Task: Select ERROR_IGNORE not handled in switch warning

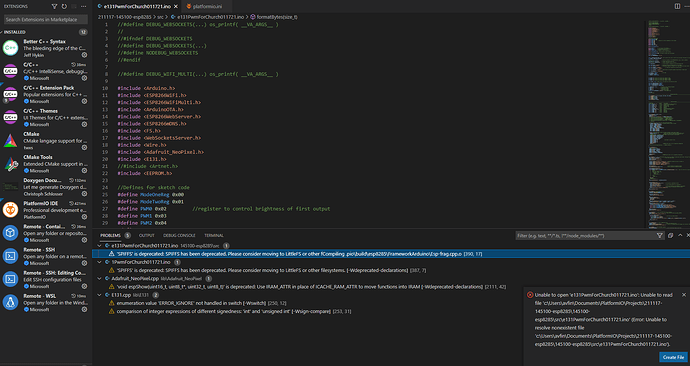Action: click(308, 304)
